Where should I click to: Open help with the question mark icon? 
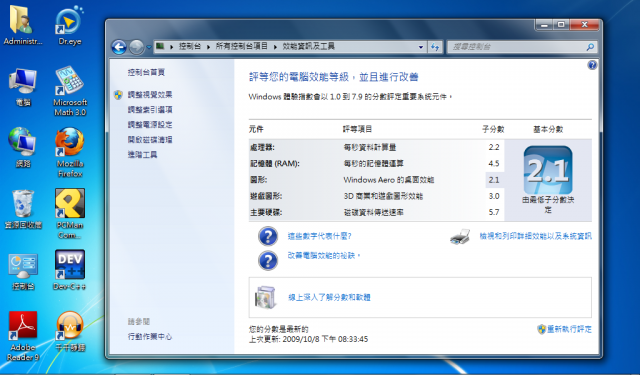coord(592,65)
